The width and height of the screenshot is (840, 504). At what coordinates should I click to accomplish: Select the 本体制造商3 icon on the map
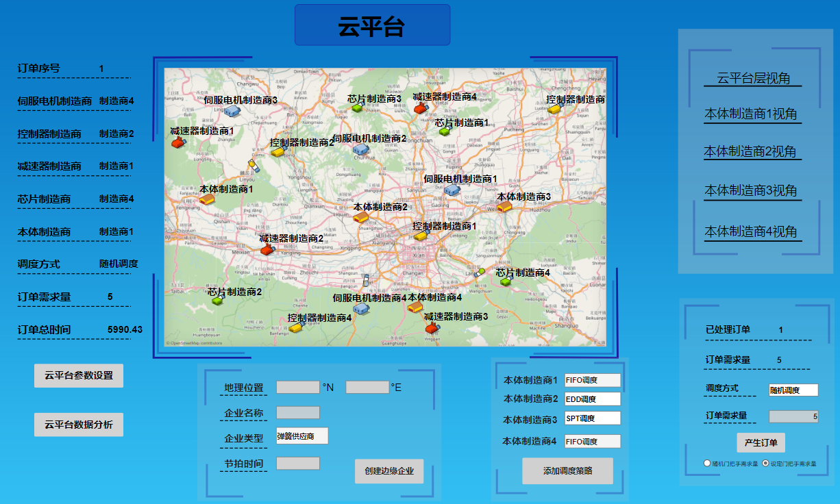pyautogui.click(x=504, y=206)
